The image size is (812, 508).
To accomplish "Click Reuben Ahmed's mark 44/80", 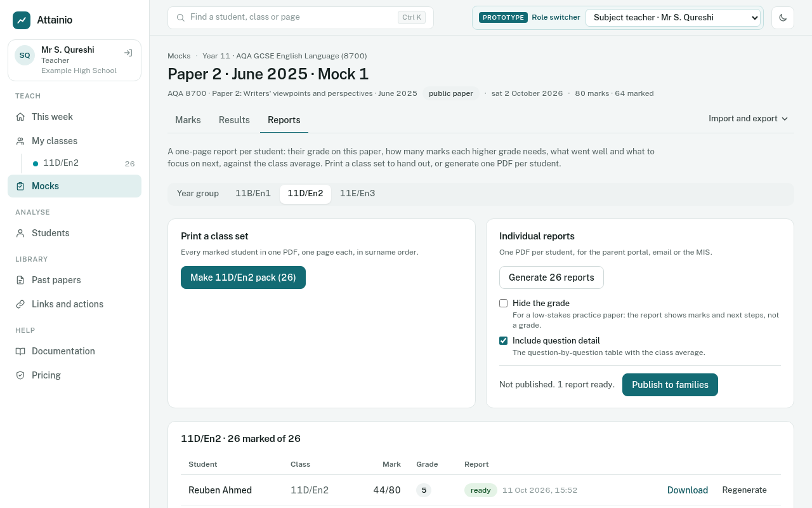I will point(387,490).
